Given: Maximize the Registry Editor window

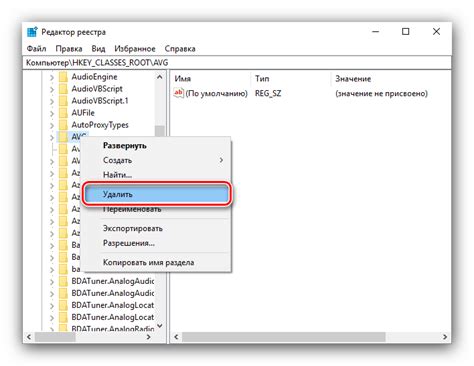Looking at the screenshot, I should click(x=406, y=32).
